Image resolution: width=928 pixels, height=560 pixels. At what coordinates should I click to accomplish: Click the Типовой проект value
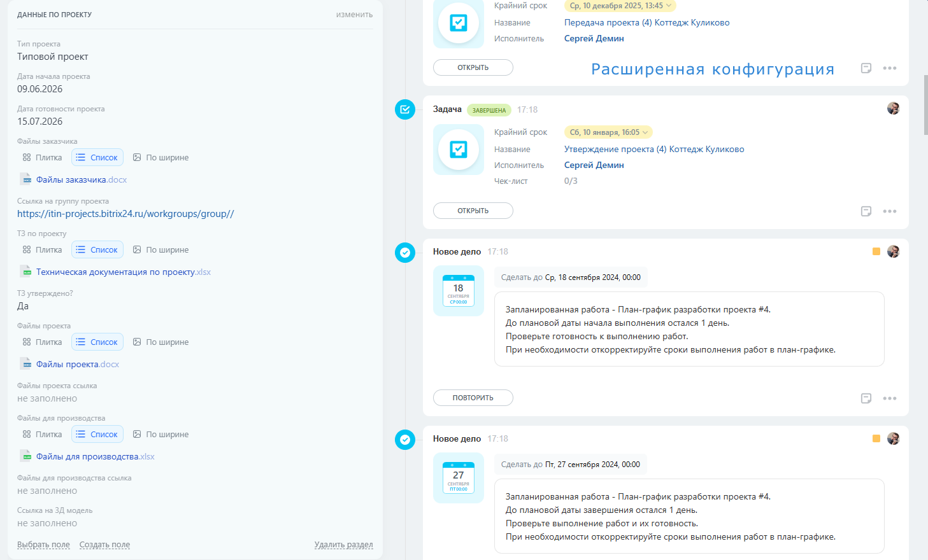[x=53, y=57]
